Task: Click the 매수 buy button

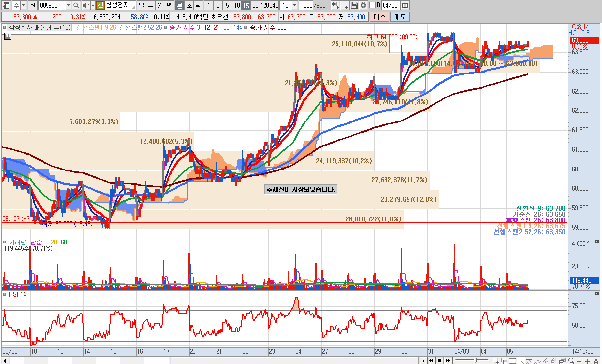Action: click(x=379, y=17)
